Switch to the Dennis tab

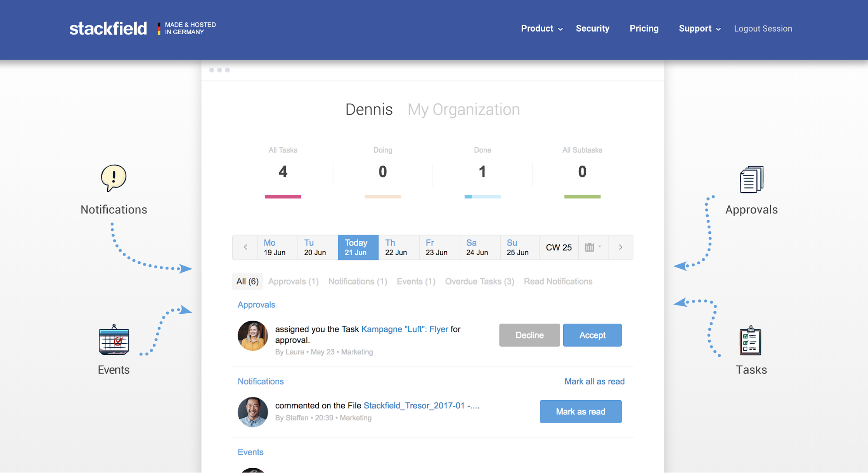[369, 109]
